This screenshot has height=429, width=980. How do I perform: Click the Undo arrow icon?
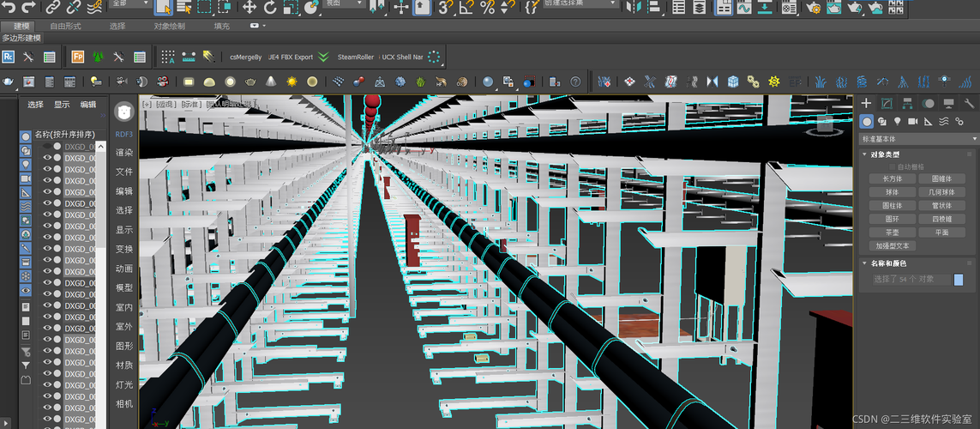pyautogui.click(x=9, y=7)
